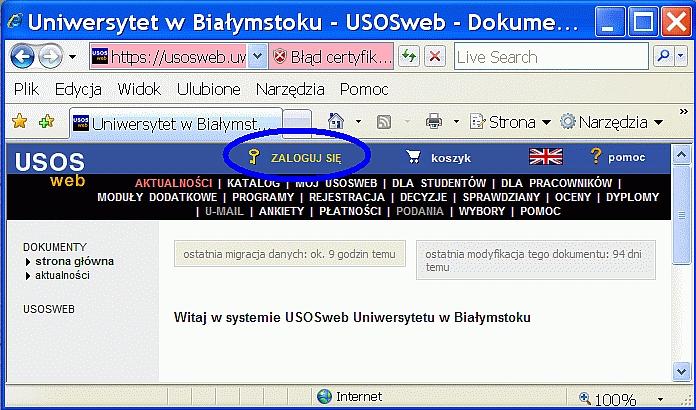Open the Narzędzia gear toolbar dropdown

pos(611,122)
